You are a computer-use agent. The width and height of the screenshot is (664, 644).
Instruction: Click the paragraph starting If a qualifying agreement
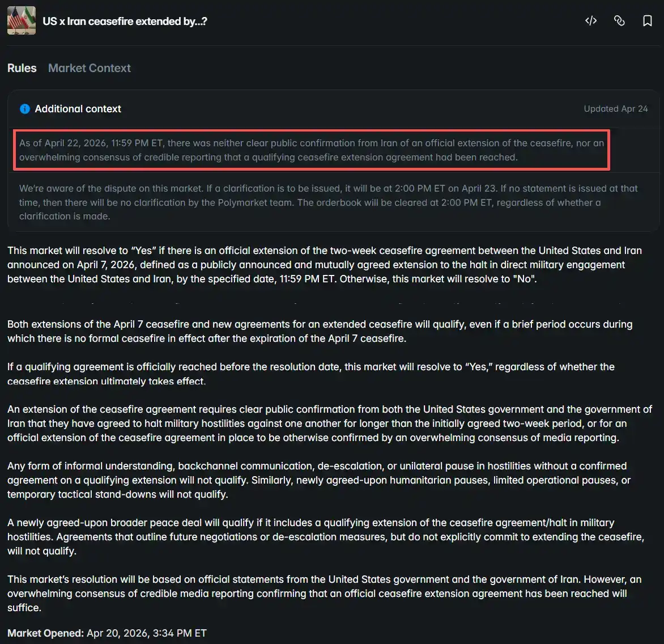[311, 374]
